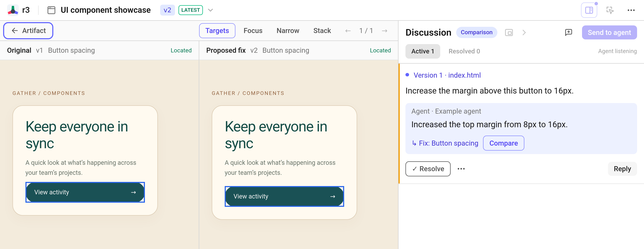
Task: Click the Original pane Located status
Action: pos(181,50)
